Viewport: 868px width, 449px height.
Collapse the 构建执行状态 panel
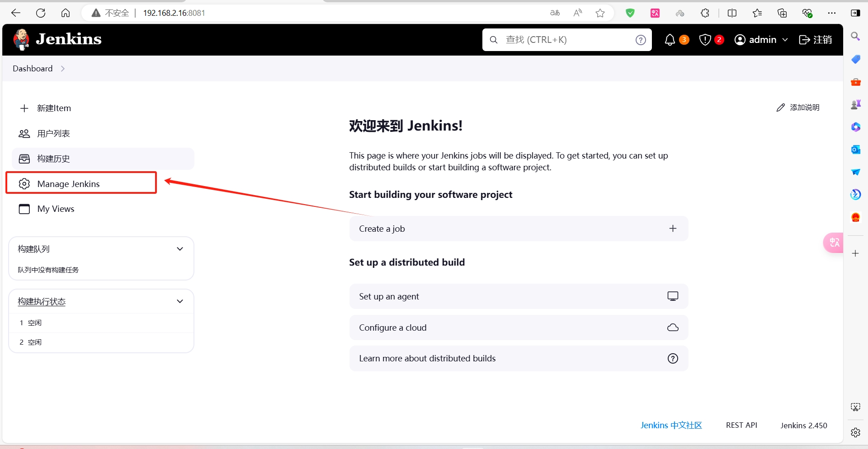click(180, 301)
